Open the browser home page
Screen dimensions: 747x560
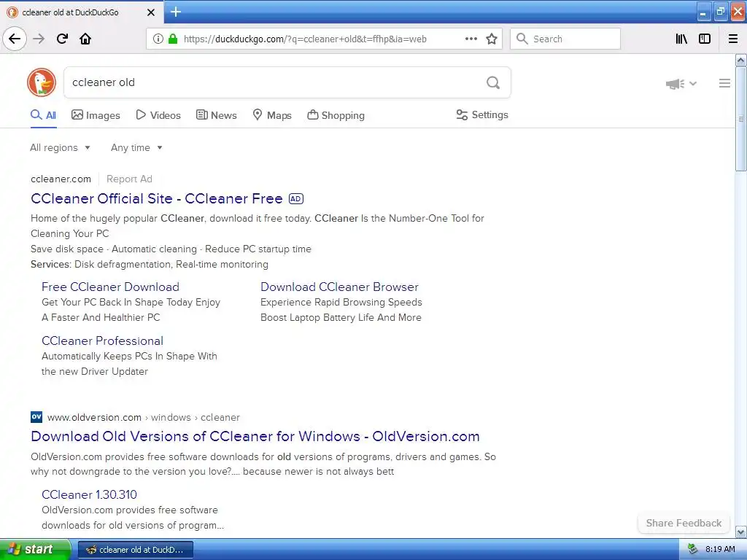pyautogui.click(x=85, y=39)
